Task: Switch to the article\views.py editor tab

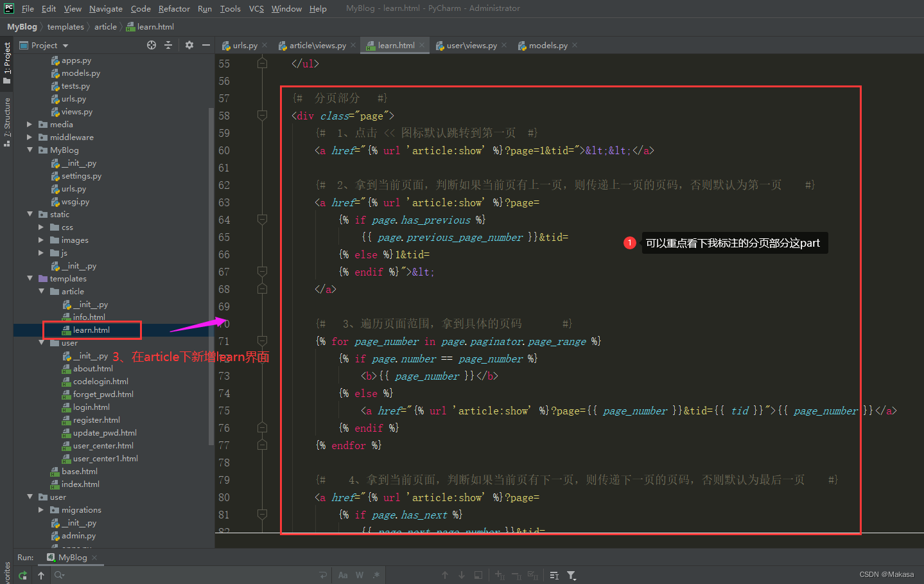Action: [x=317, y=46]
